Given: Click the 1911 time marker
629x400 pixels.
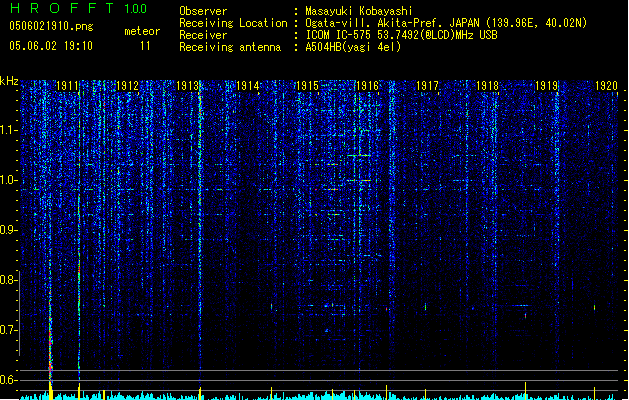Looking at the screenshot, I should point(67,86).
